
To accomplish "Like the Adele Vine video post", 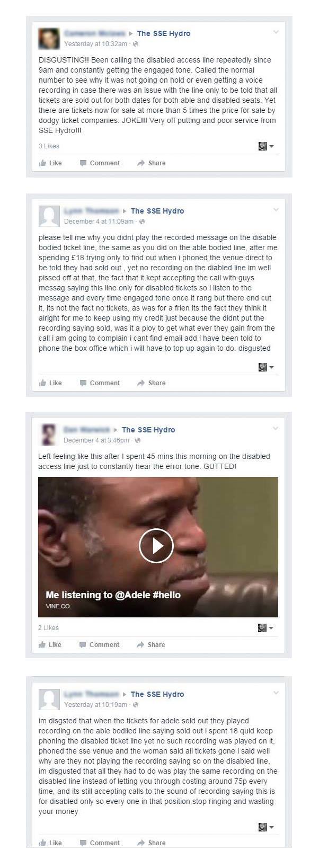I will click(x=50, y=645).
